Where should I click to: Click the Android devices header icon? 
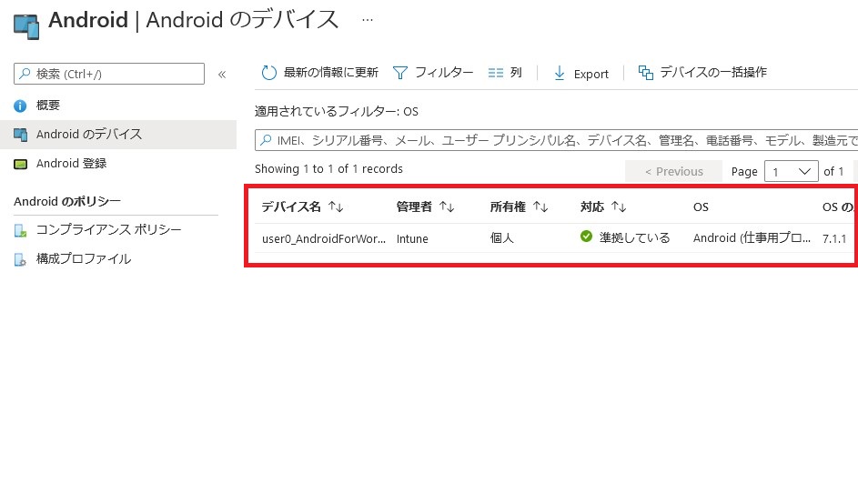pyautogui.click(x=26, y=26)
